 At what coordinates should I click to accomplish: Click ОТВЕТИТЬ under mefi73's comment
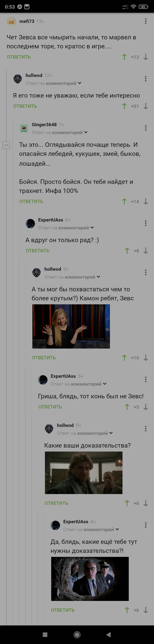click(19, 57)
